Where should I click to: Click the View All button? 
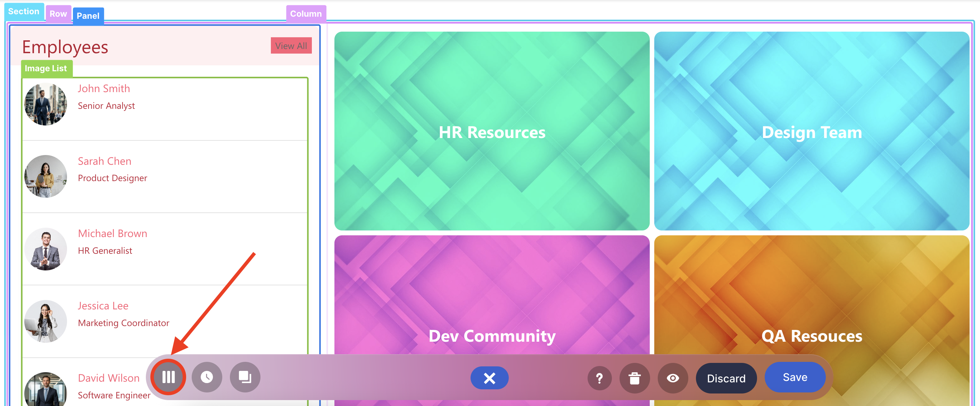(291, 46)
